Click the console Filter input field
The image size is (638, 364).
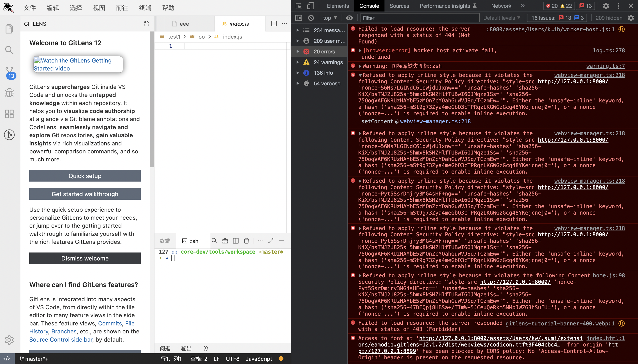pos(420,18)
